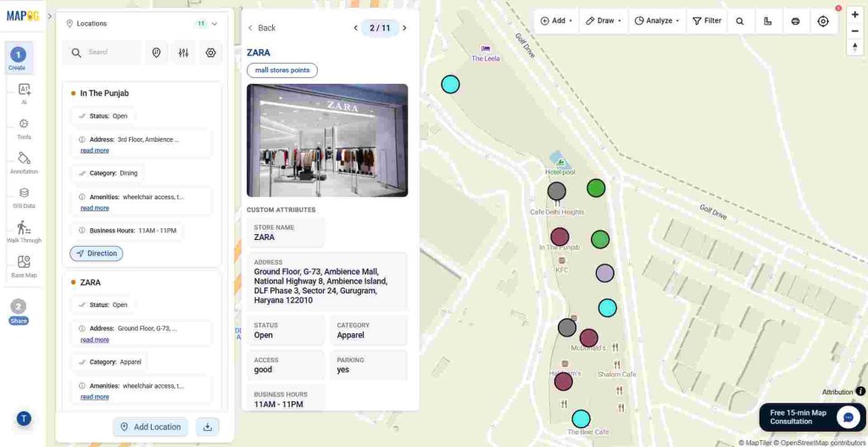Click the cyan marker above The Beer Cafe

(x=581, y=419)
